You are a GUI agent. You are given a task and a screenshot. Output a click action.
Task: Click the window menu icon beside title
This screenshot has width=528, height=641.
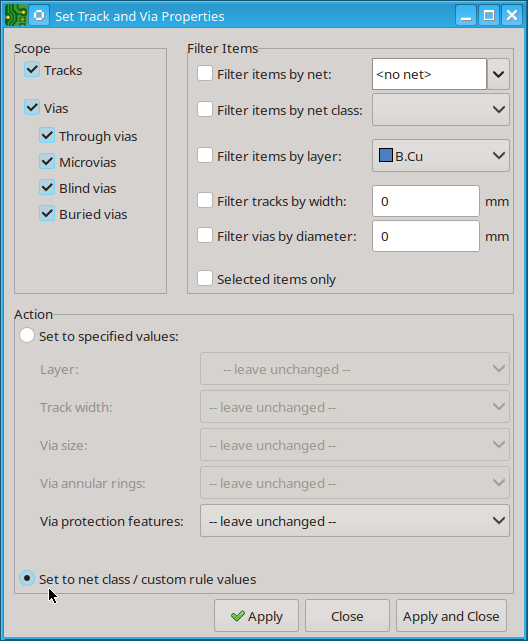39,16
